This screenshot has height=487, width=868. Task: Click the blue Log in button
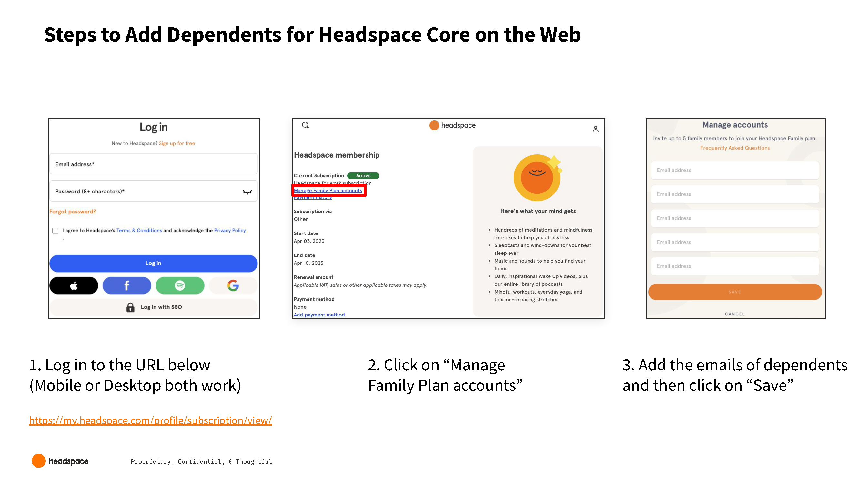(154, 263)
